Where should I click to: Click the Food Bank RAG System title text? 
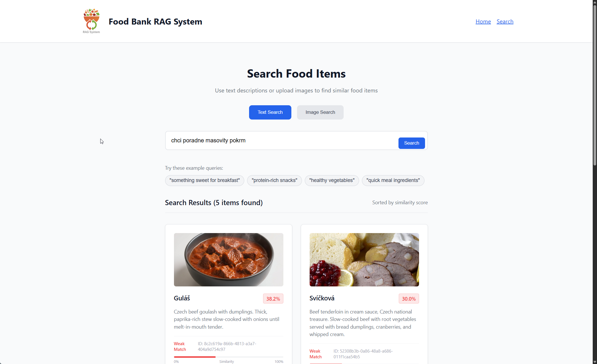pyautogui.click(x=155, y=22)
